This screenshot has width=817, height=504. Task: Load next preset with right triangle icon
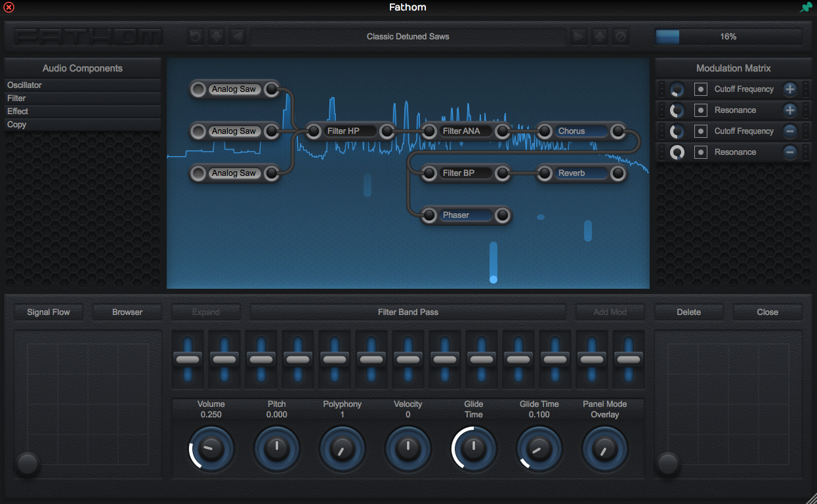coord(579,36)
